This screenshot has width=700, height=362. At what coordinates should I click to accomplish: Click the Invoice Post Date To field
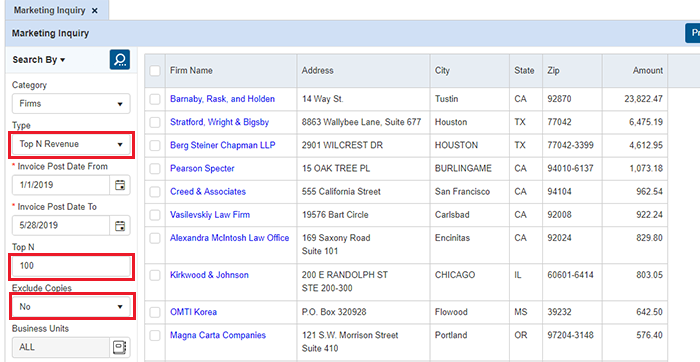[61, 225]
